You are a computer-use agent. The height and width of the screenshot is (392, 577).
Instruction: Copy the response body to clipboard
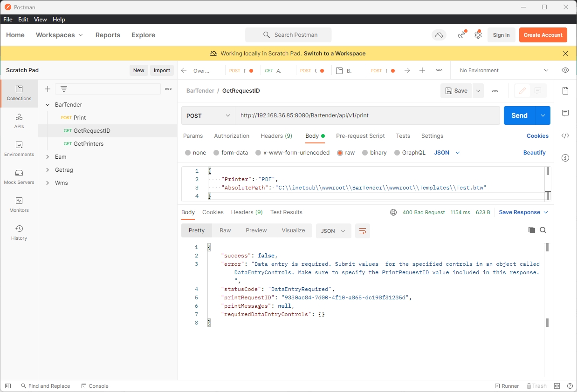coord(531,230)
